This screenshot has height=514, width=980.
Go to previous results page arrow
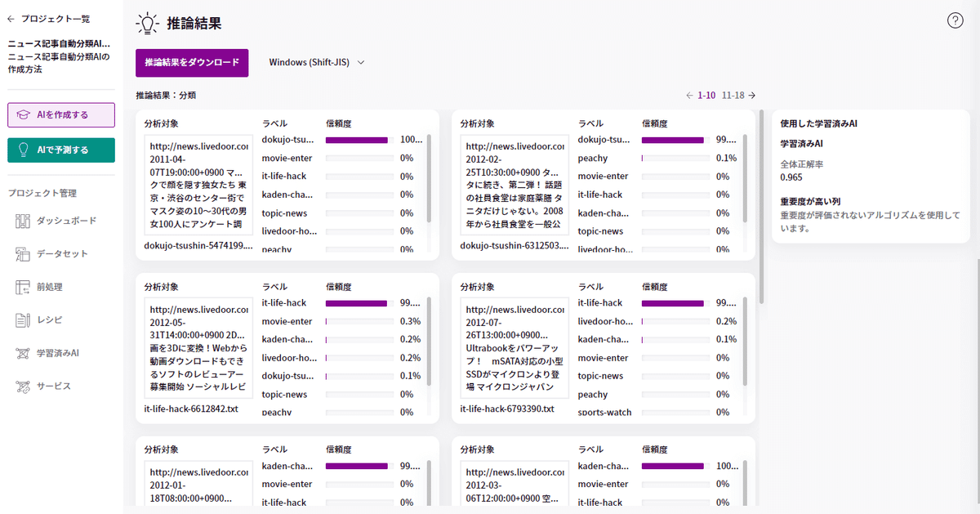[x=690, y=95]
